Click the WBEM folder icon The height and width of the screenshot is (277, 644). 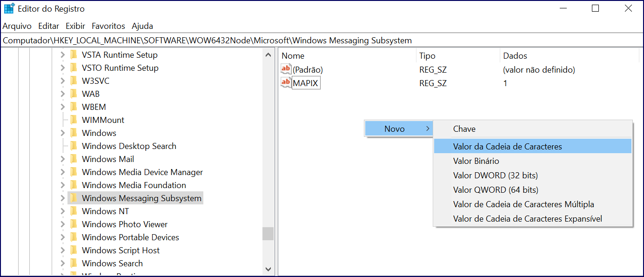(74, 107)
